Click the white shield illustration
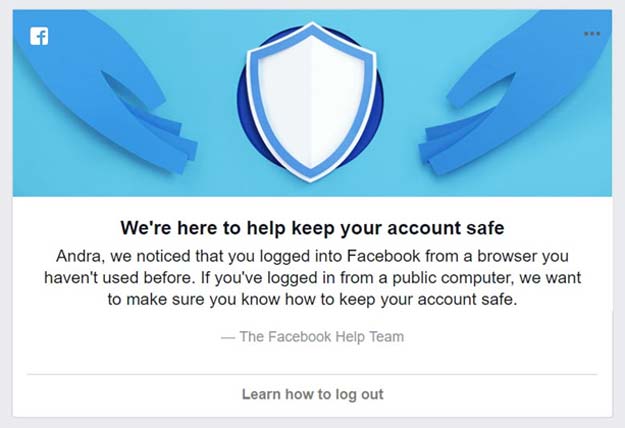625x428 pixels. tap(311, 101)
